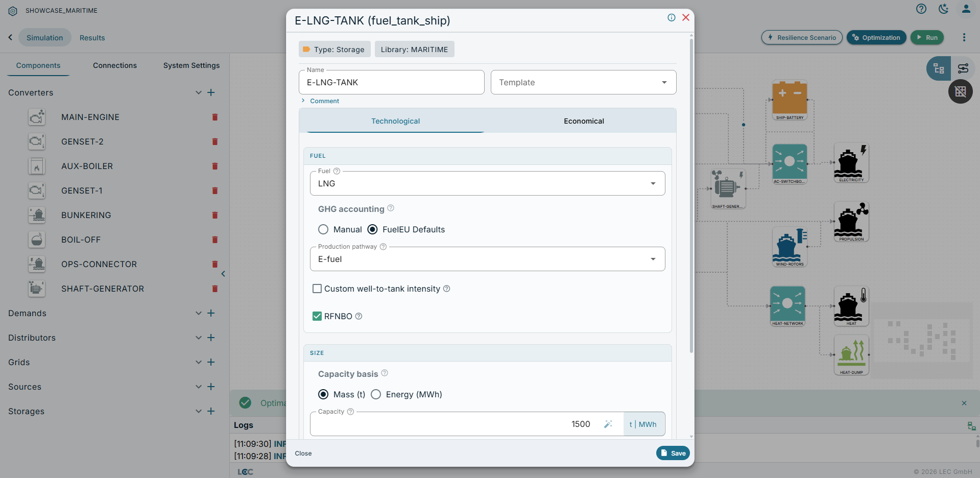This screenshot has width=980, height=478.
Task: Delete the AUX-BOILER converter
Action: (215, 166)
